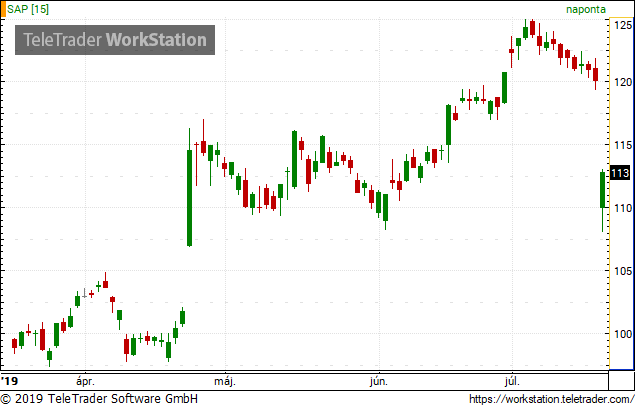This screenshot has height=408, width=635.
Task: Click the 'máj.' date axis label
Action: tap(225, 381)
